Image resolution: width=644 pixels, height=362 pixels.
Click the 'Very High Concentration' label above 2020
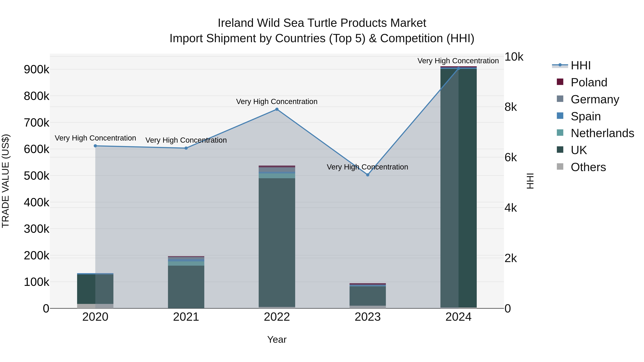coord(95,138)
